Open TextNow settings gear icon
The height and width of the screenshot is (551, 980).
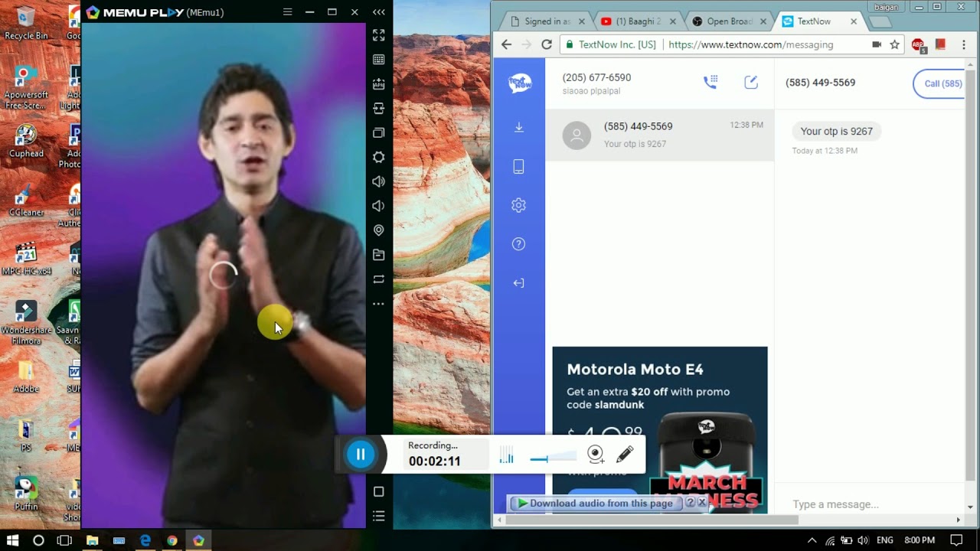pyautogui.click(x=518, y=205)
